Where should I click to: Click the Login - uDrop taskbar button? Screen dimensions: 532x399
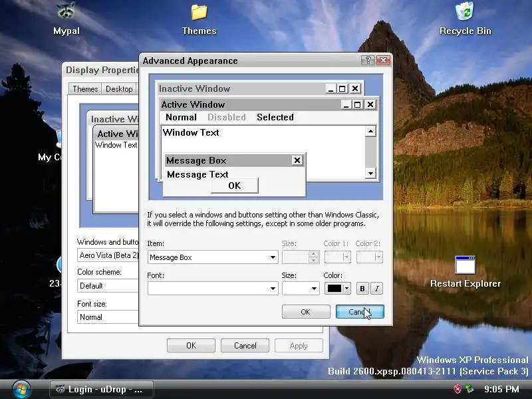[x=102, y=389]
